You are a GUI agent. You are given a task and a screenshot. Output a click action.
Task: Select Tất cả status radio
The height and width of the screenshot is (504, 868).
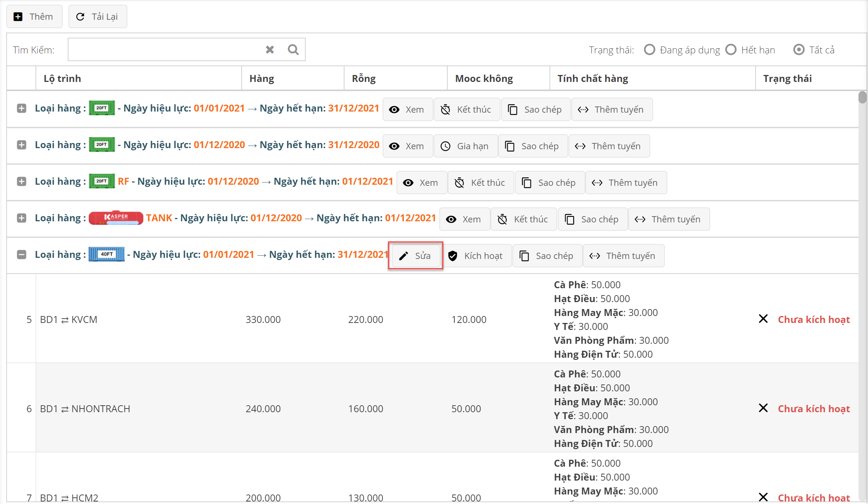click(798, 50)
